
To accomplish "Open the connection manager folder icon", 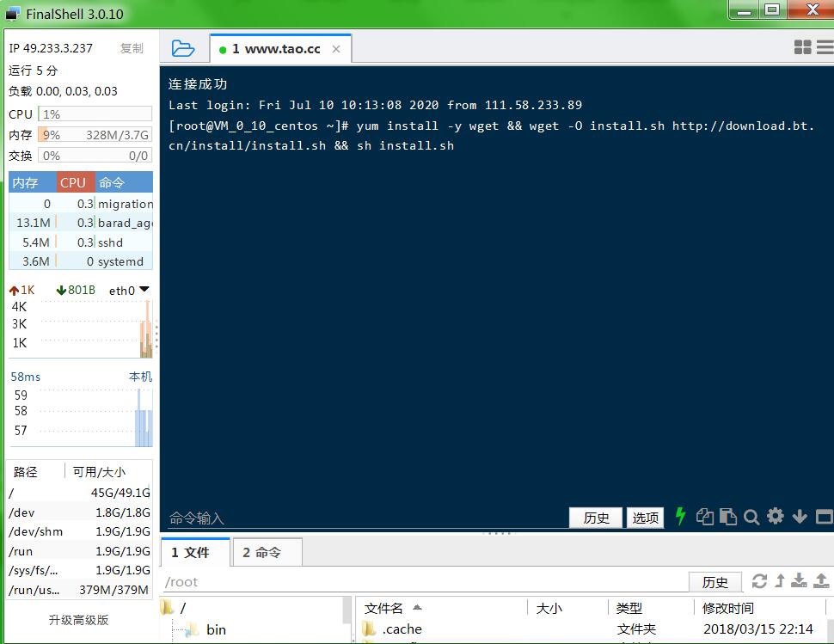I will [x=182, y=48].
